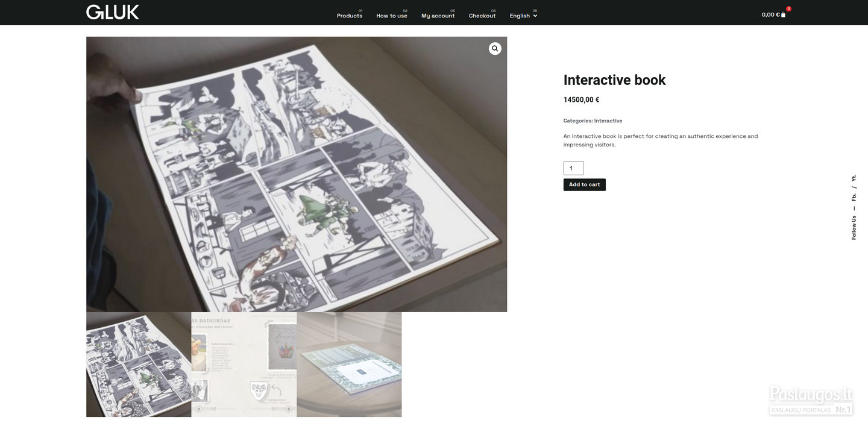This screenshot has width=868, height=429.
Task: Select the Daugirdas page thumbnail
Action: [244, 365]
